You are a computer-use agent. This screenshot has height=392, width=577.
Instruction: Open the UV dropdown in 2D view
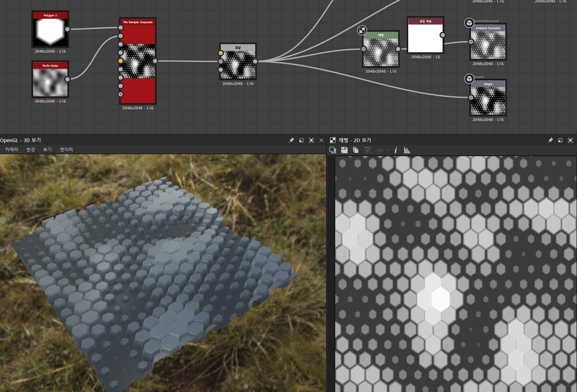click(383, 150)
